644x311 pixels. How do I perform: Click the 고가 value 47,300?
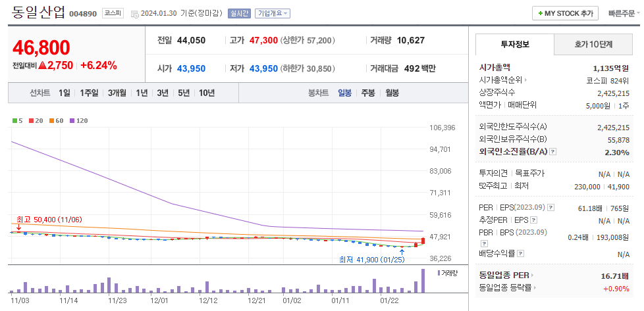point(263,41)
